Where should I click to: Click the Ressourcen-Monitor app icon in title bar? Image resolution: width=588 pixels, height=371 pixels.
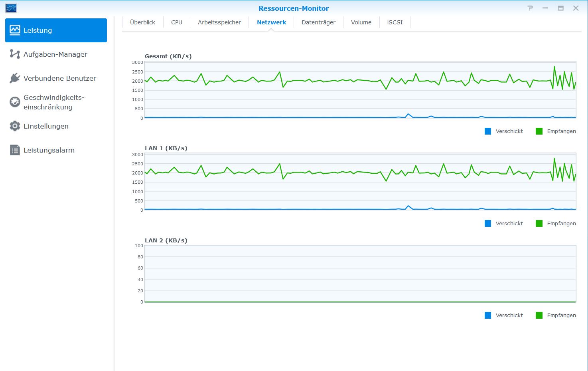(11, 8)
